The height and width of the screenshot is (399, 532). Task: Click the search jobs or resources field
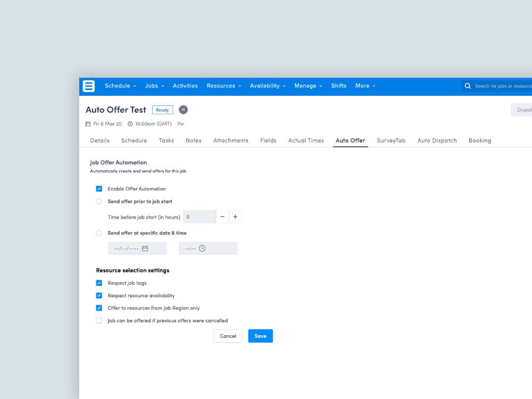coord(497,86)
